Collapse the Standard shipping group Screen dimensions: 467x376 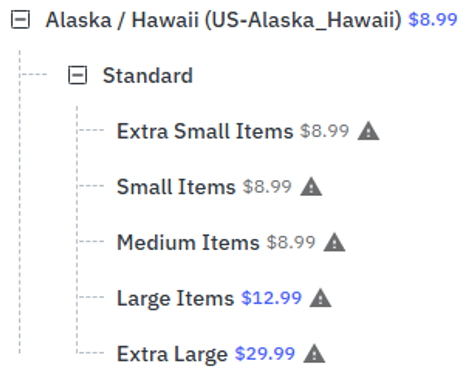[x=78, y=75]
